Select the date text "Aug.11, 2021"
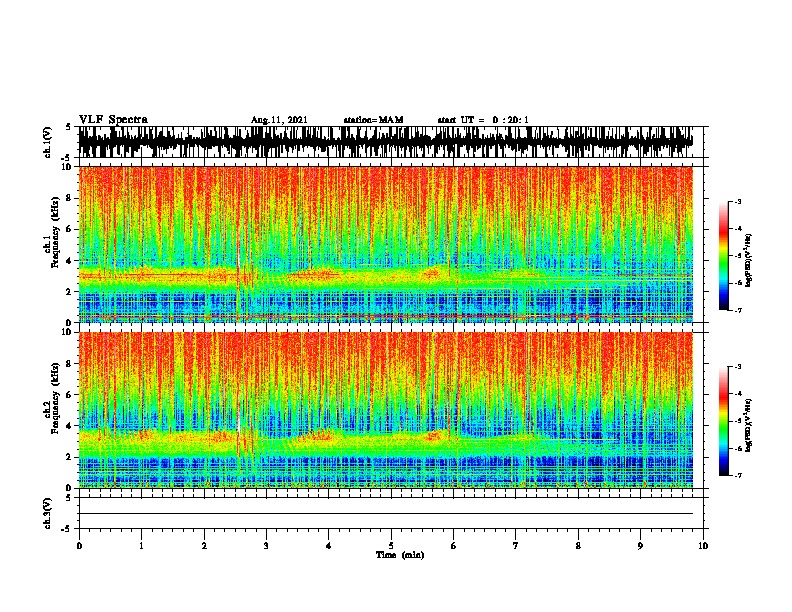792x612 pixels. click(x=279, y=120)
